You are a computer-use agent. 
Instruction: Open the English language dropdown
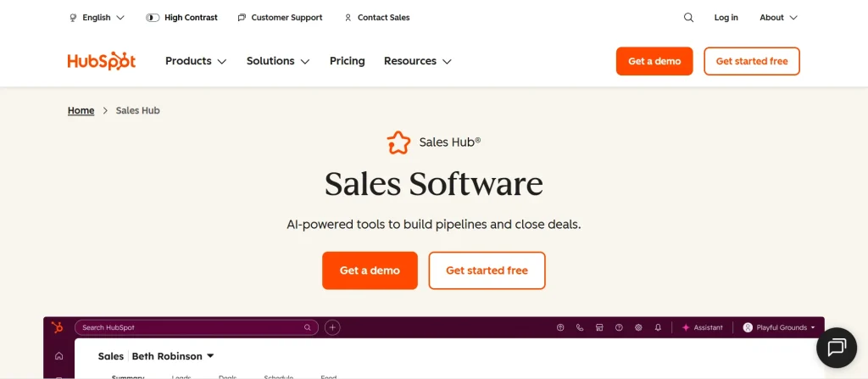pyautogui.click(x=97, y=18)
